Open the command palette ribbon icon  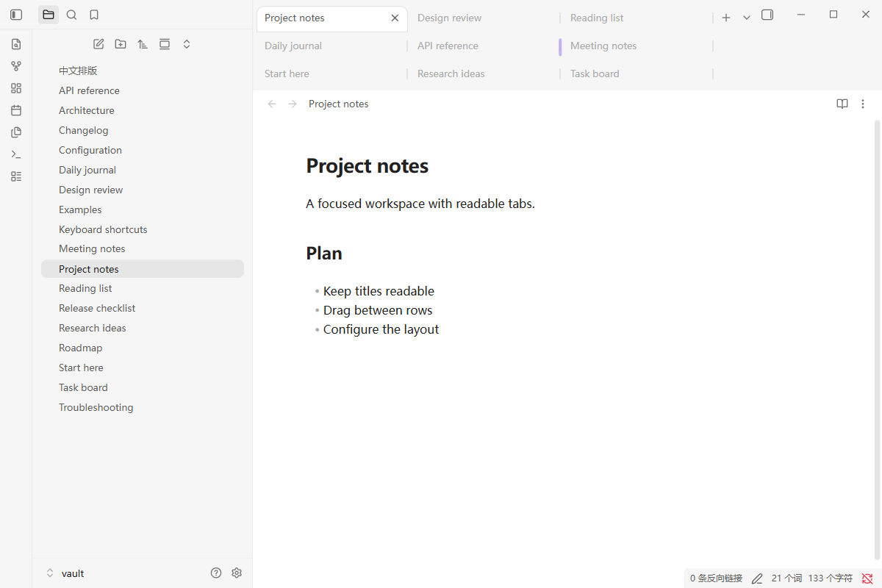(x=16, y=154)
